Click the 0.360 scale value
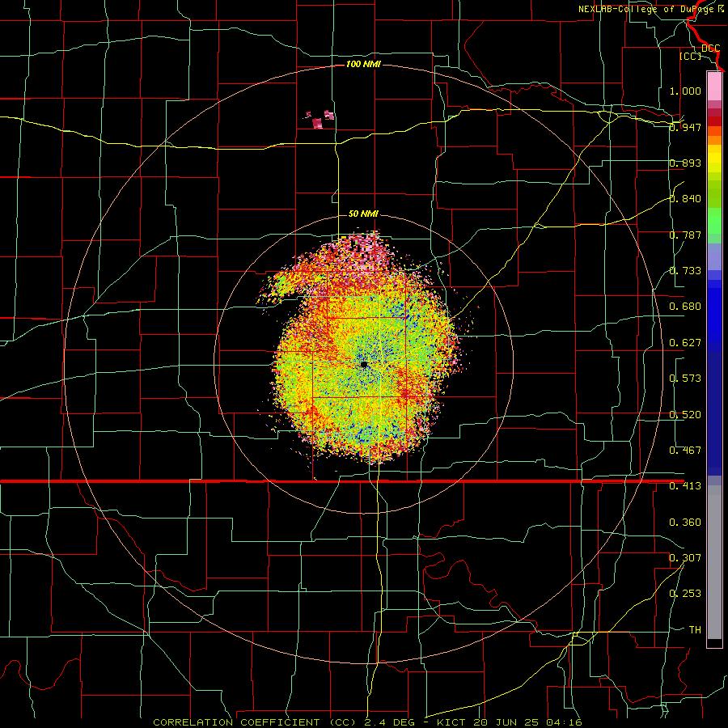The image size is (728, 728). click(685, 523)
